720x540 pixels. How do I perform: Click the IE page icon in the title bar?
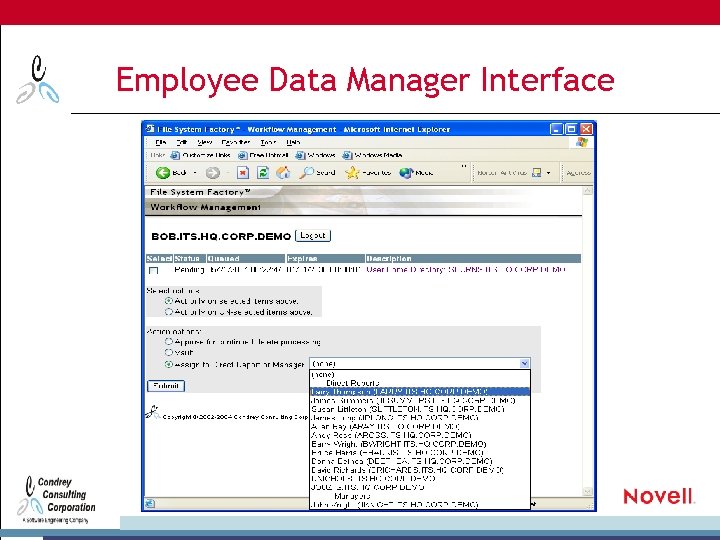click(x=150, y=129)
